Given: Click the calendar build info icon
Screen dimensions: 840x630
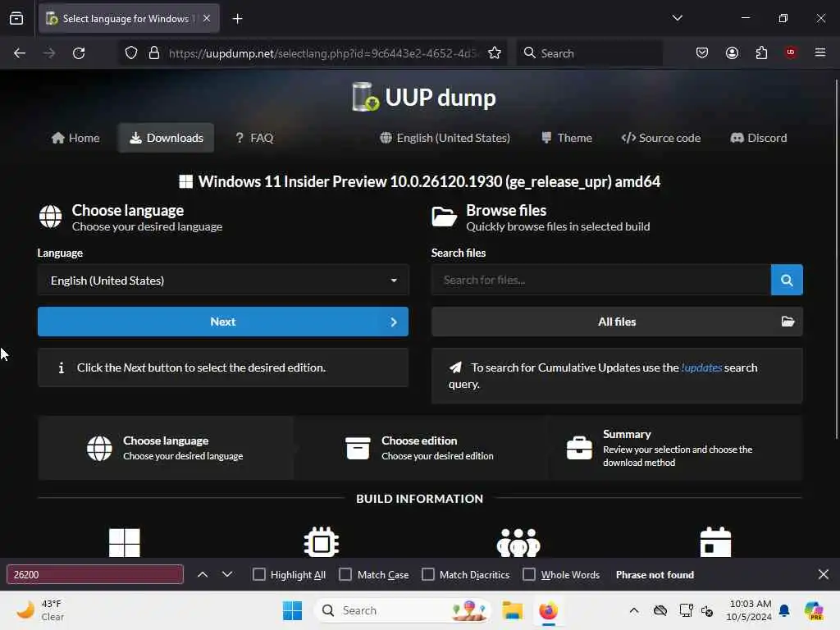Looking at the screenshot, I should pyautogui.click(x=715, y=543).
